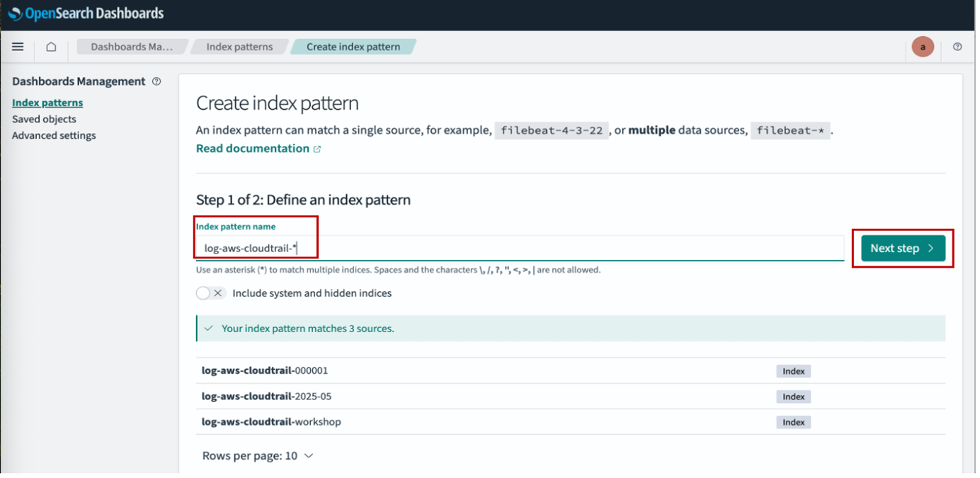The height and width of the screenshot is (478, 980).
Task: Click the OpenSearch Dashboards logo
Action: click(86, 13)
